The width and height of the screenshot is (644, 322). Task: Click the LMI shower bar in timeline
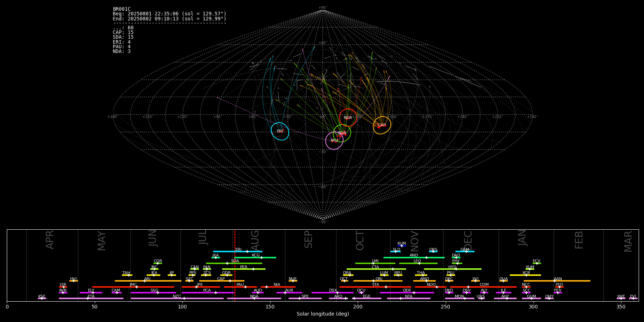click(375, 263)
